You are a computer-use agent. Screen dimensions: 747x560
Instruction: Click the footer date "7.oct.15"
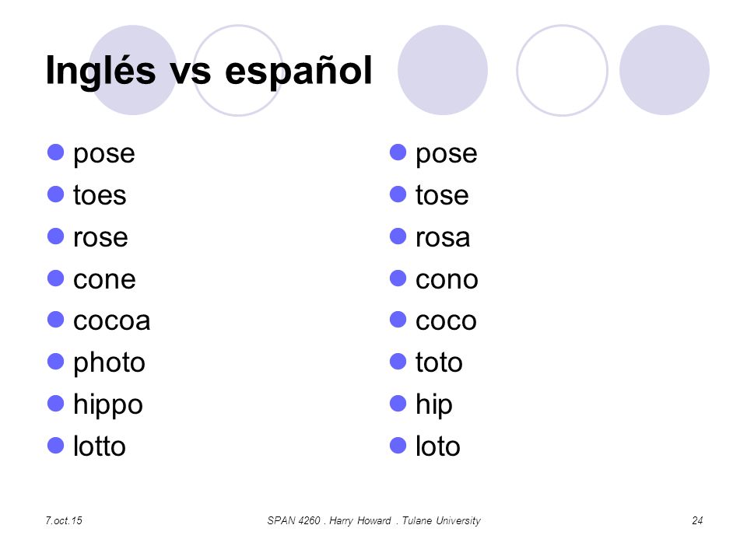tap(64, 520)
